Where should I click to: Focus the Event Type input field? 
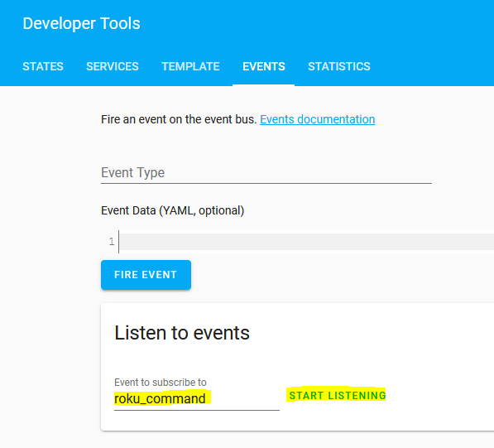(266, 173)
